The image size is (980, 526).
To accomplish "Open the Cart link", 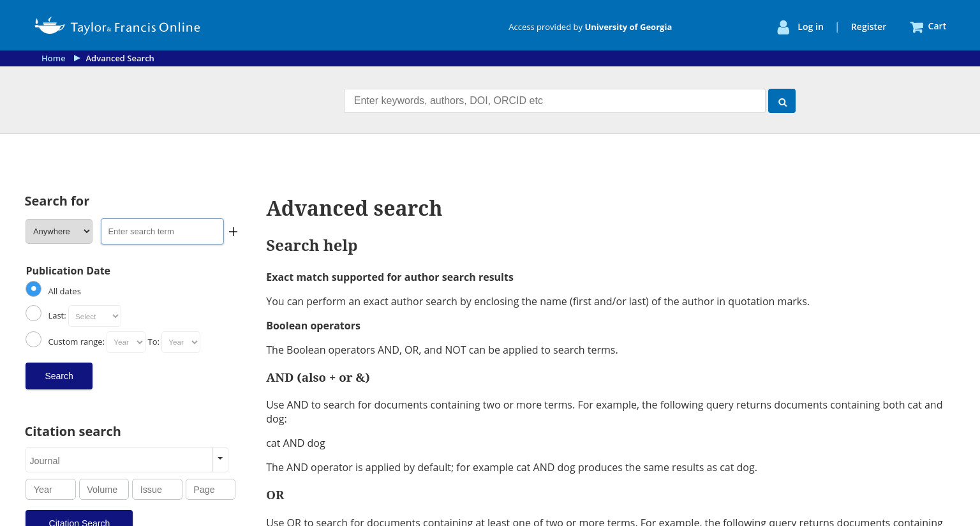I will click(x=937, y=26).
